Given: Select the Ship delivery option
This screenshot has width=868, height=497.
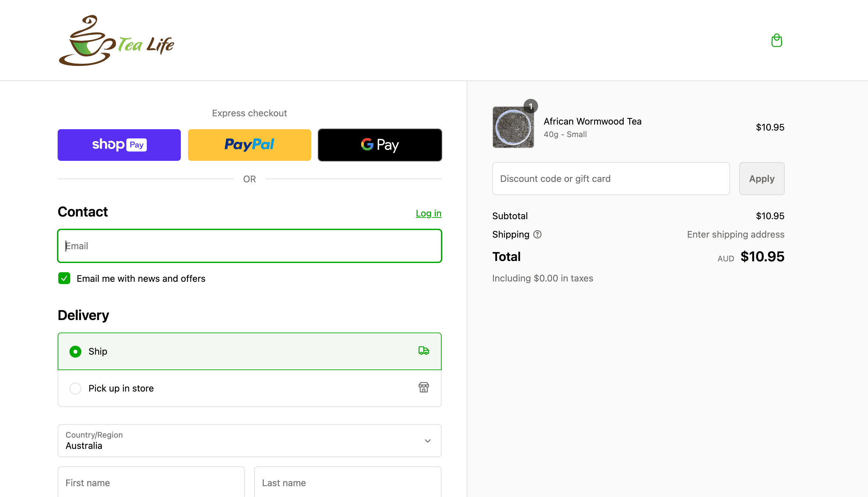Looking at the screenshot, I should click(75, 351).
